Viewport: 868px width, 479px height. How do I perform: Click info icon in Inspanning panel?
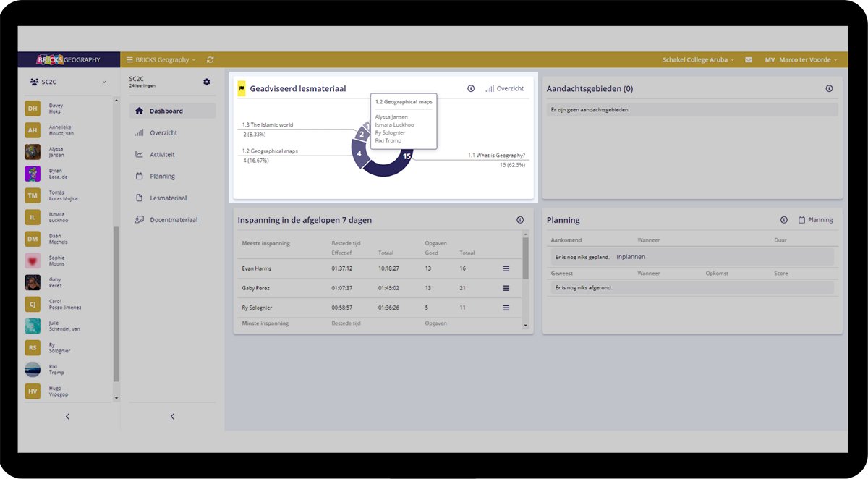pyautogui.click(x=520, y=220)
